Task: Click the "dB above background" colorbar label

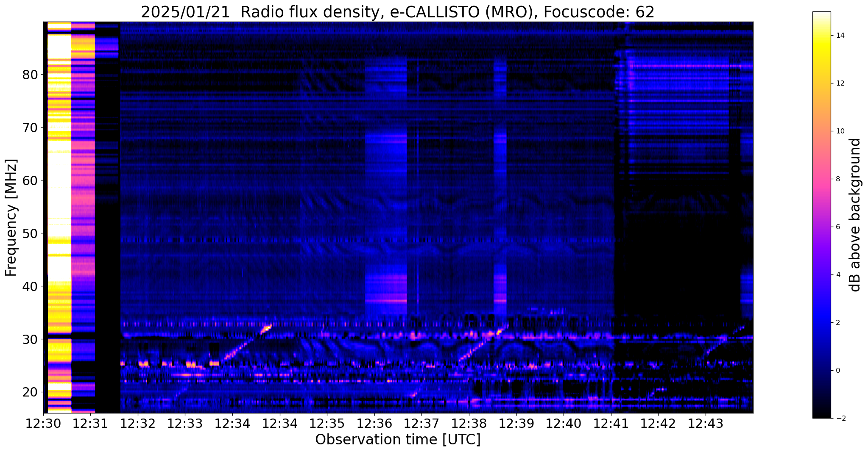Action: (x=855, y=215)
